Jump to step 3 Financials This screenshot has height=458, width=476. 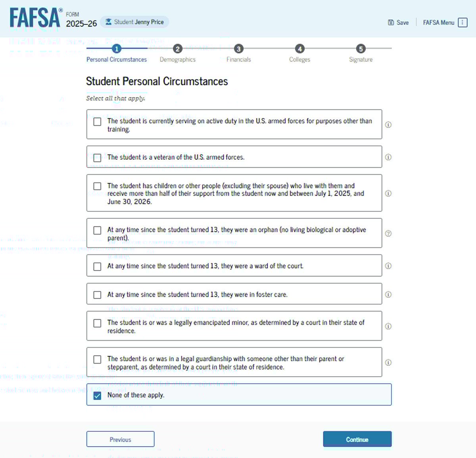click(238, 54)
